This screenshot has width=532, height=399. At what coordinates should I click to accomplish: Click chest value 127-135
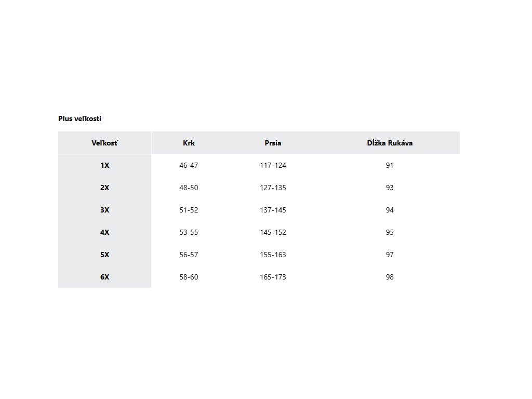(273, 188)
